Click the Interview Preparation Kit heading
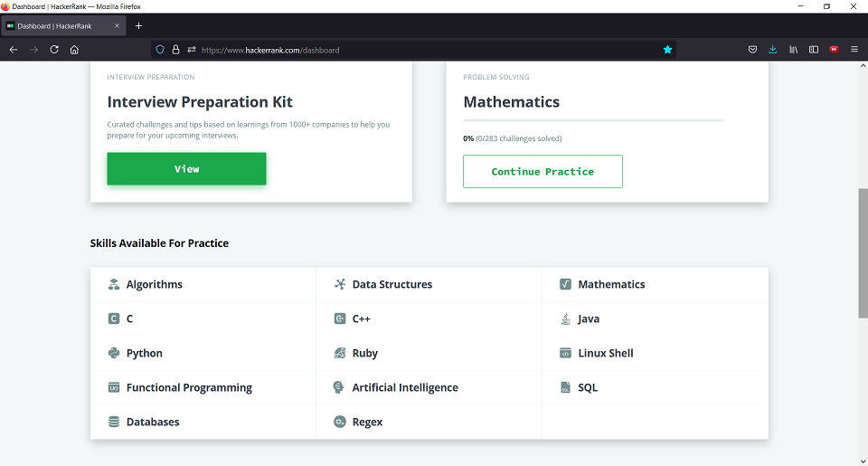Screen dimensions: 868x466 pos(200,102)
